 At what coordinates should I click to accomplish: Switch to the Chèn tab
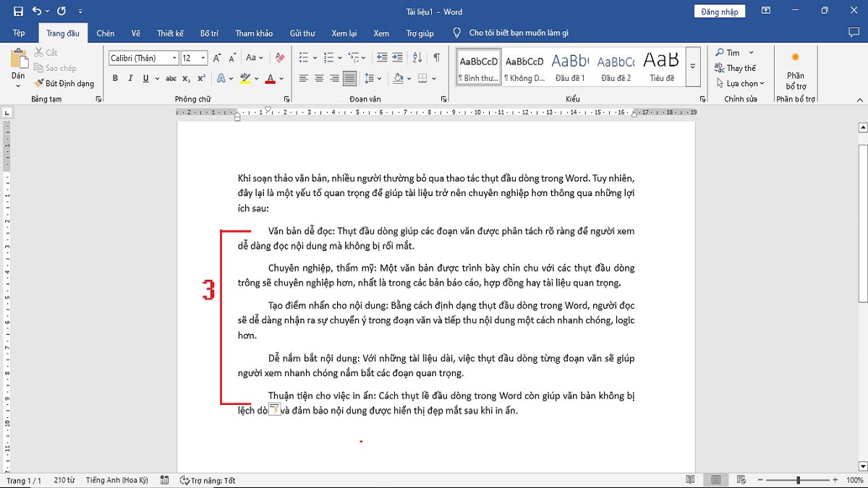[106, 33]
